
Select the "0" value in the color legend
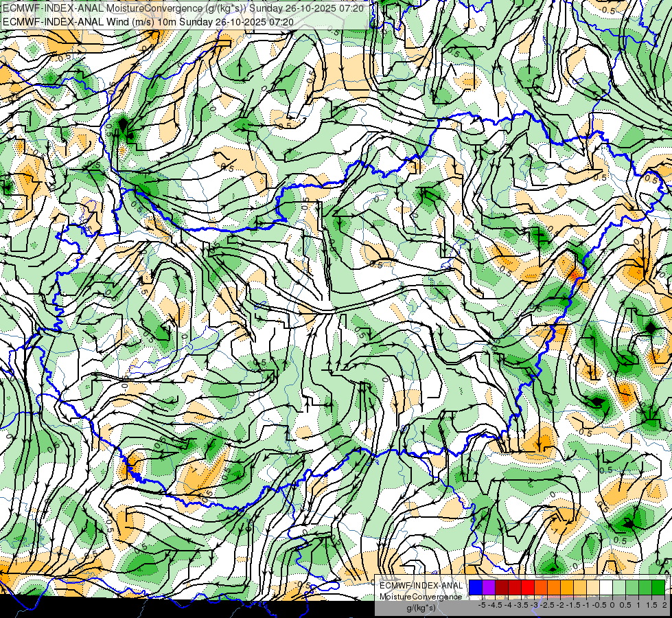612,605
